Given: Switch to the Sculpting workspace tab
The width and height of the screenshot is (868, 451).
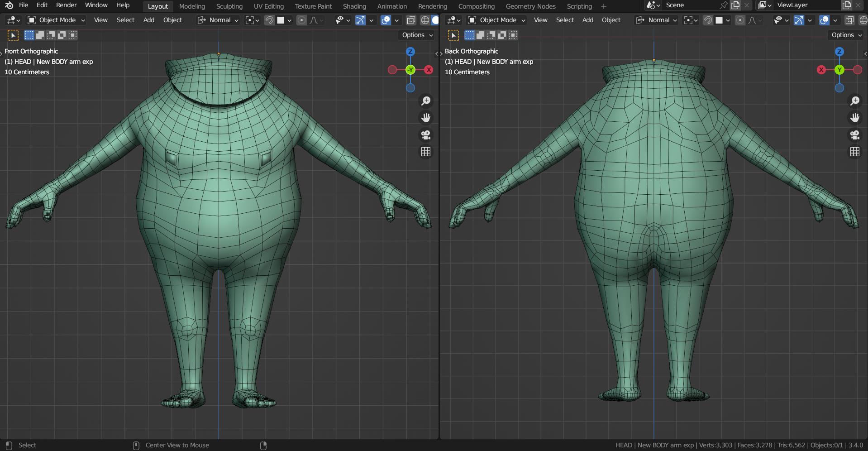Looking at the screenshot, I should pyautogui.click(x=229, y=6).
